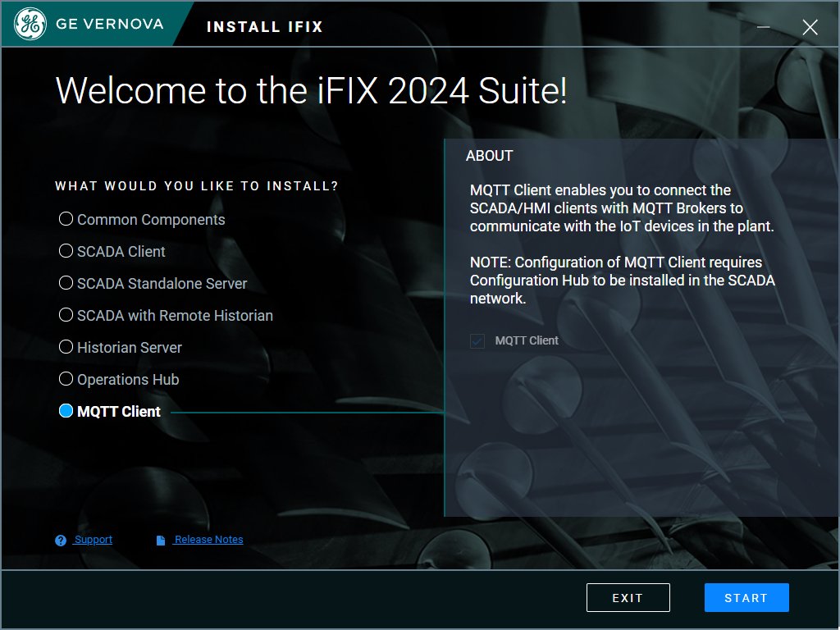Viewport: 840px width, 630px height.
Task: Select the Common Components radio button
Action: pos(66,218)
